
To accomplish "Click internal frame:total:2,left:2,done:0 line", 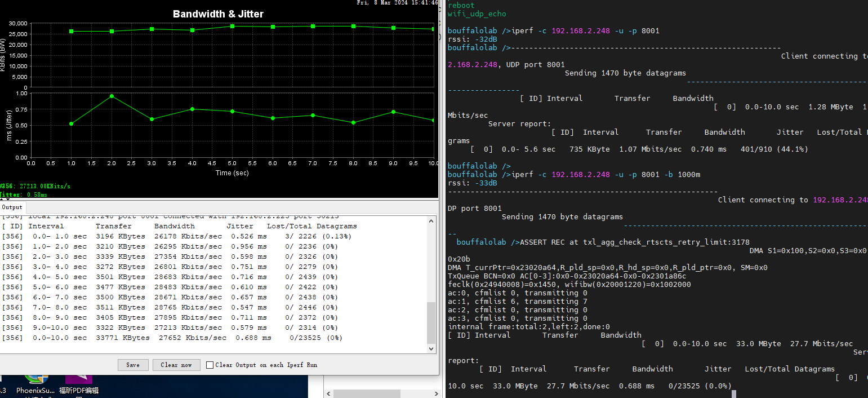I will [529, 327].
